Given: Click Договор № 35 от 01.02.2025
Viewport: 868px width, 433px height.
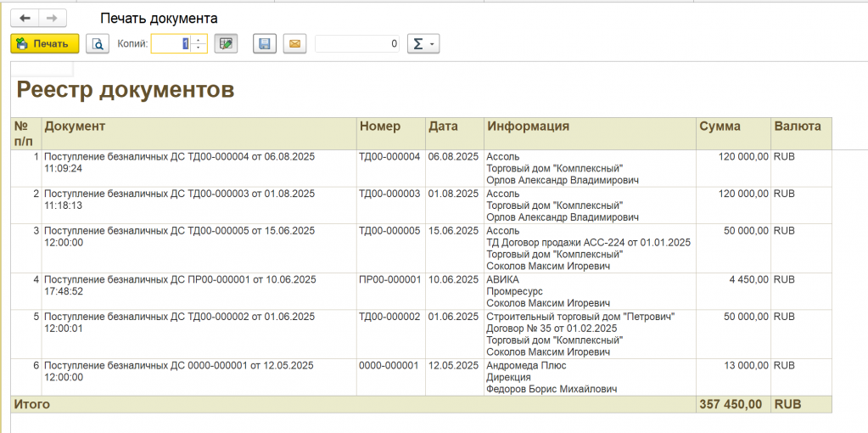Looking at the screenshot, I should [552, 329].
